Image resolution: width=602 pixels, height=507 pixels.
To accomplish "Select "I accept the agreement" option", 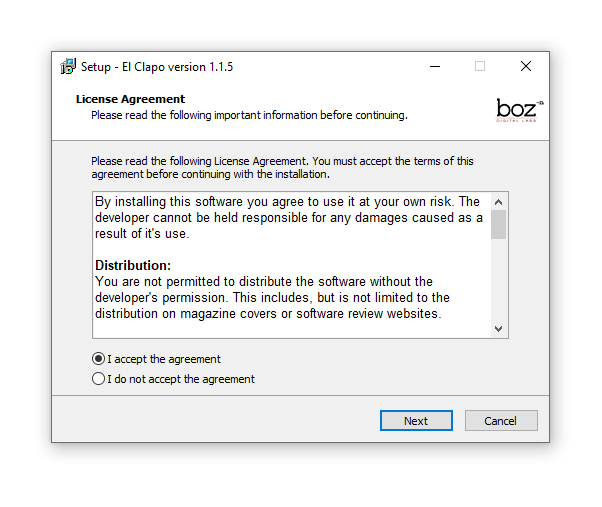I will [98, 359].
